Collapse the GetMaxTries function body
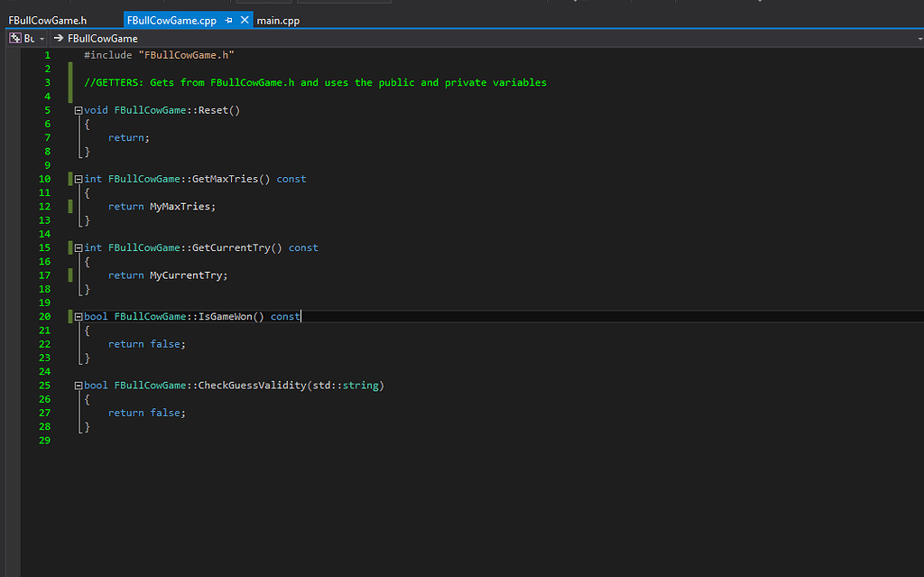Screen dimensions: 924x577 (78, 179)
